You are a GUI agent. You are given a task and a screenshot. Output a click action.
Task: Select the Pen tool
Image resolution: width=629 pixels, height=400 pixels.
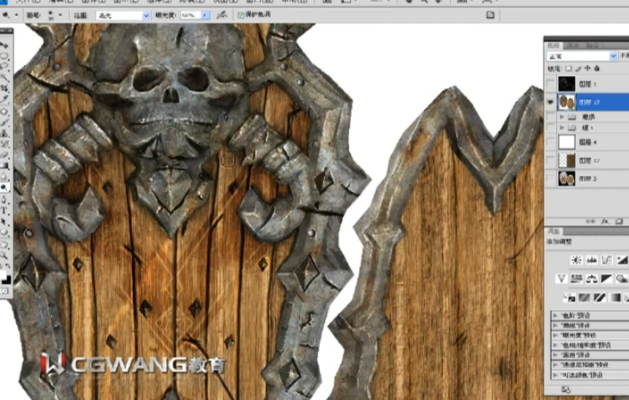tap(4, 200)
